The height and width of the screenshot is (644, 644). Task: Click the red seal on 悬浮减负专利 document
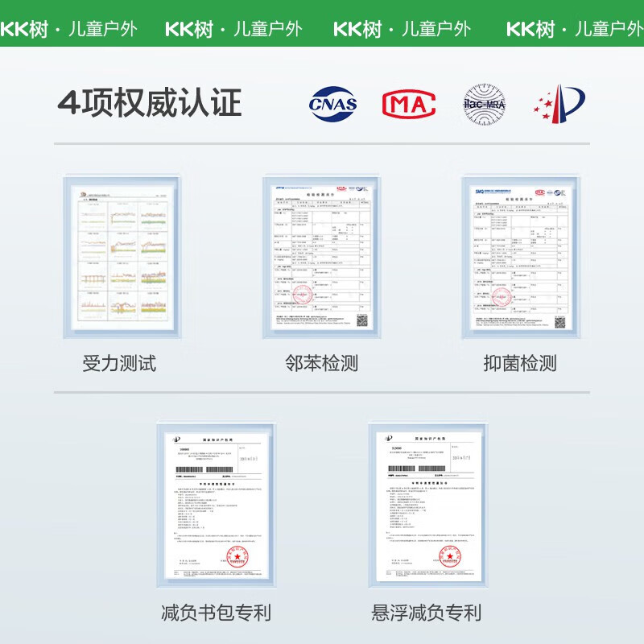450,556
